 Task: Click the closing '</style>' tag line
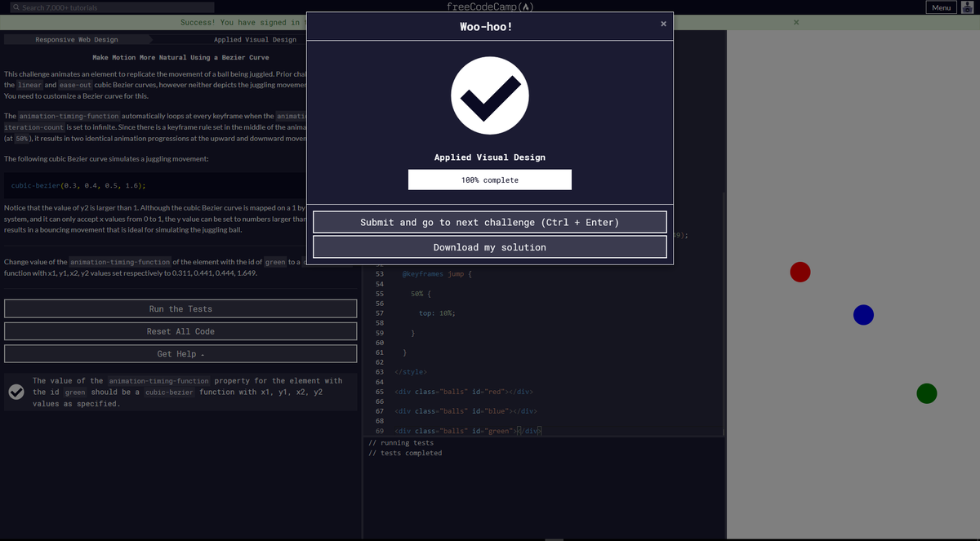tap(411, 372)
